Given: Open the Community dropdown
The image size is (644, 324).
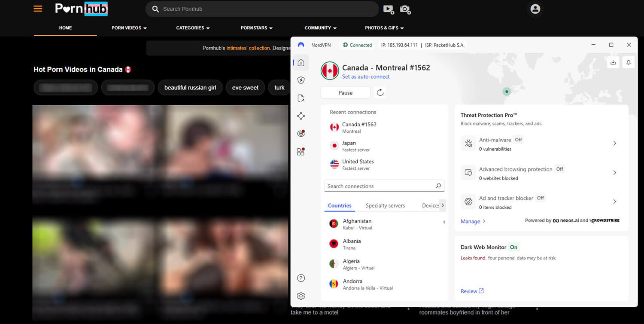Looking at the screenshot, I should point(320,28).
